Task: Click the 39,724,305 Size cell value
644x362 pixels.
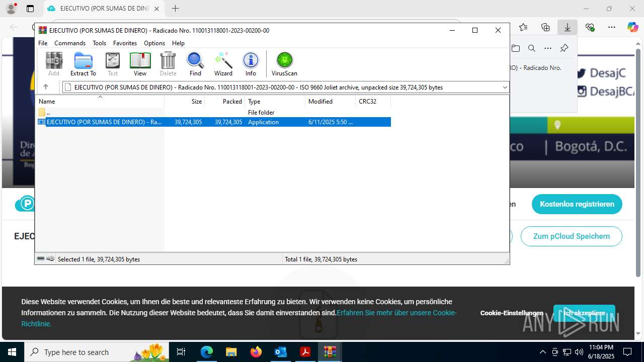Action: pos(188,122)
